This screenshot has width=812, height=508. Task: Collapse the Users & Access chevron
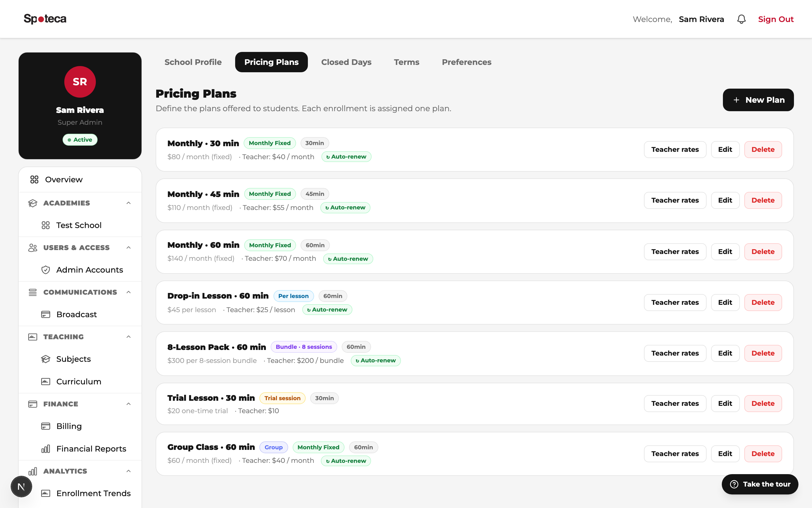pyautogui.click(x=129, y=248)
